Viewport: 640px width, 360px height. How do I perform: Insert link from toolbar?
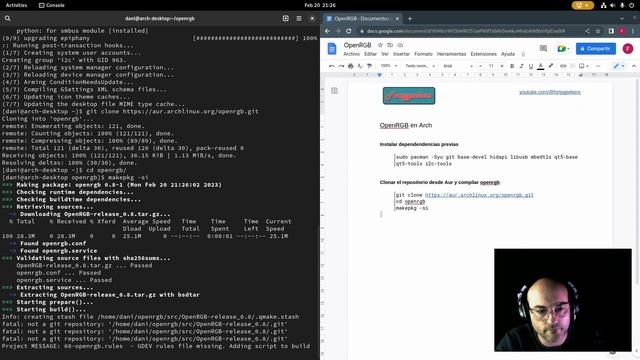(x=563, y=66)
